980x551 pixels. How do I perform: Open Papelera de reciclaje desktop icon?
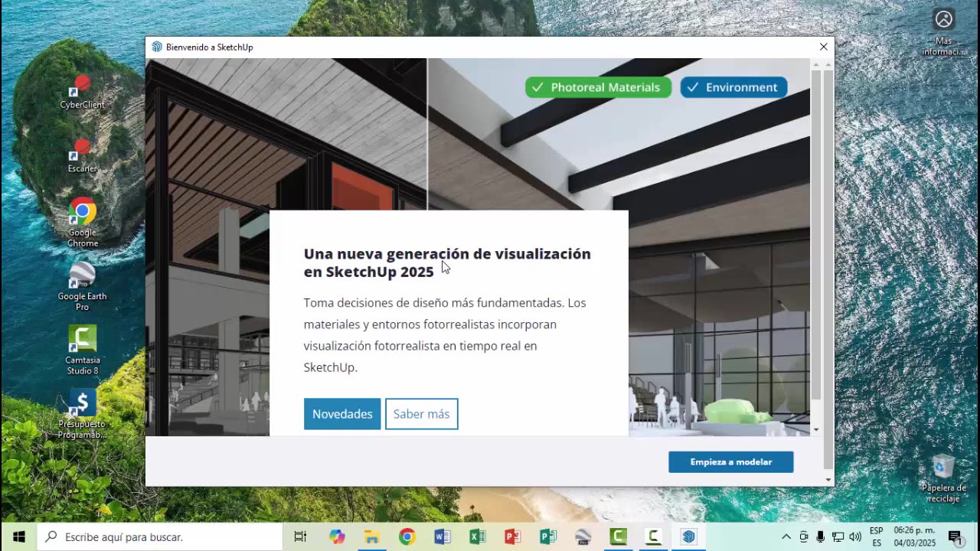[x=943, y=478]
